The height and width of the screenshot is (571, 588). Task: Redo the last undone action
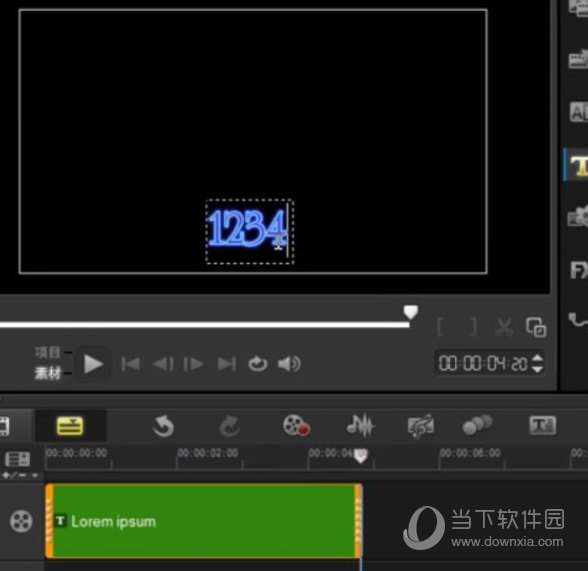pyautogui.click(x=230, y=426)
